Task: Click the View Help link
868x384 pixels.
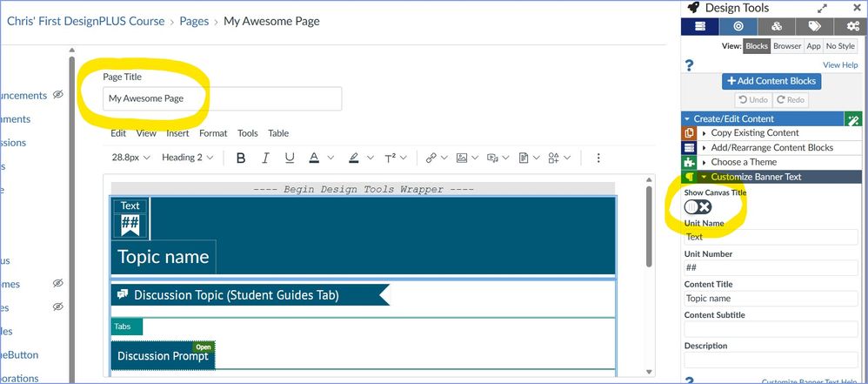Action: tap(839, 65)
